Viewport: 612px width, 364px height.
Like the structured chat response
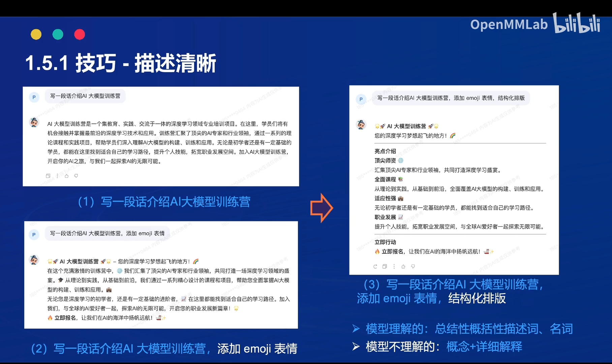point(403,266)
